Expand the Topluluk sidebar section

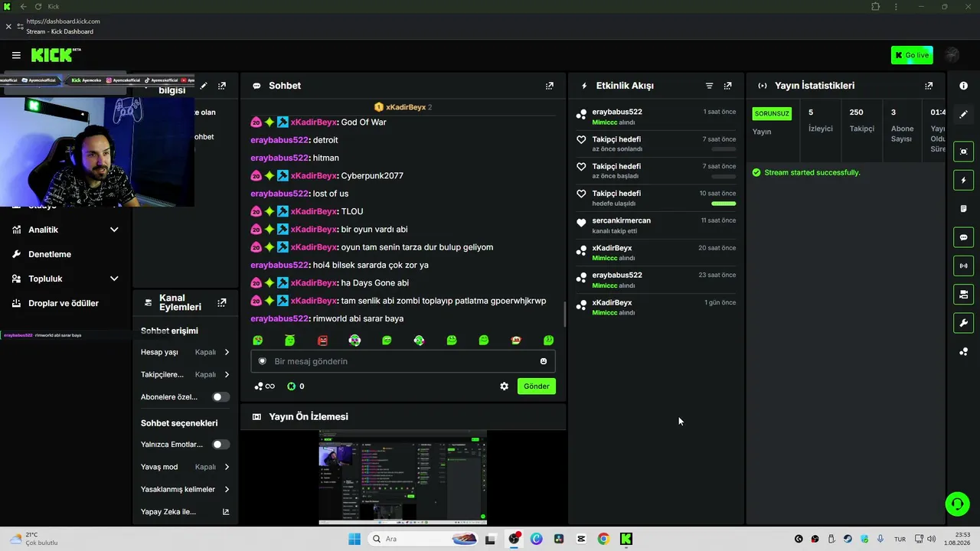click(65, 279)
